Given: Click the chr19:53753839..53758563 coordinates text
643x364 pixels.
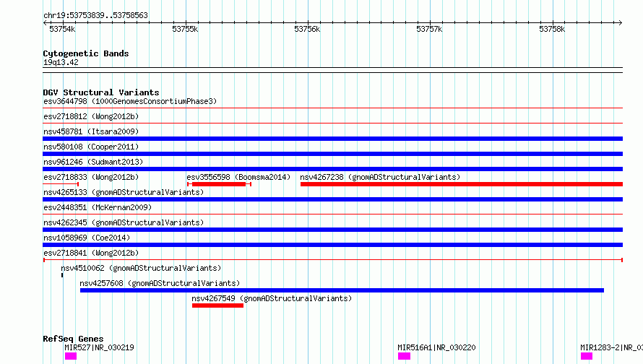Looking at the screenshot, I should pyautogui.click(x=95, y=15).
